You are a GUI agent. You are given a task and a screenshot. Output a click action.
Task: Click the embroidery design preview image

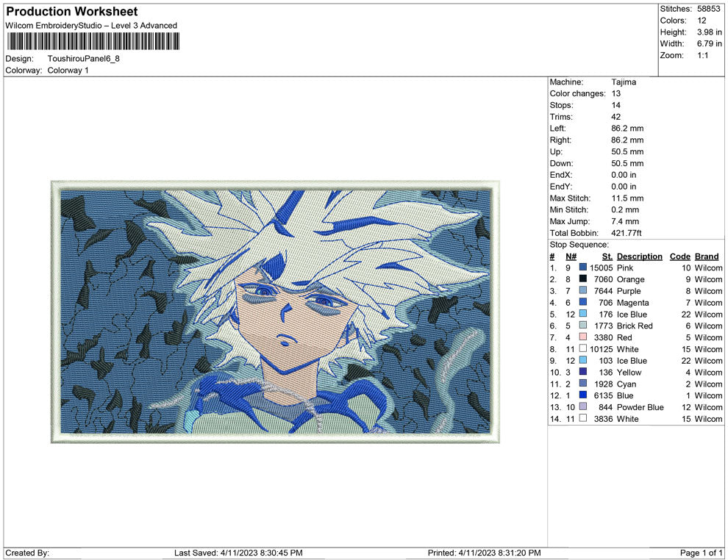pos(275,312)
